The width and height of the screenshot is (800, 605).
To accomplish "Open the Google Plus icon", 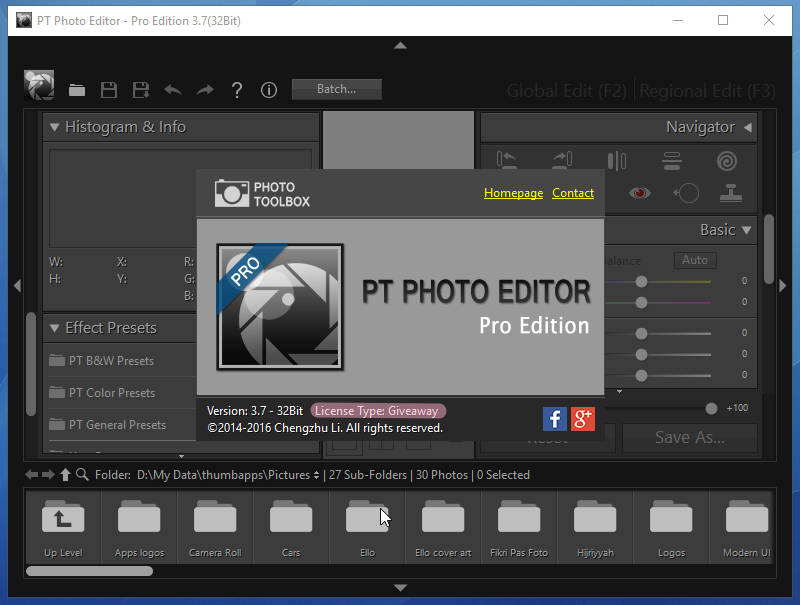I will [x=583, y=419].
